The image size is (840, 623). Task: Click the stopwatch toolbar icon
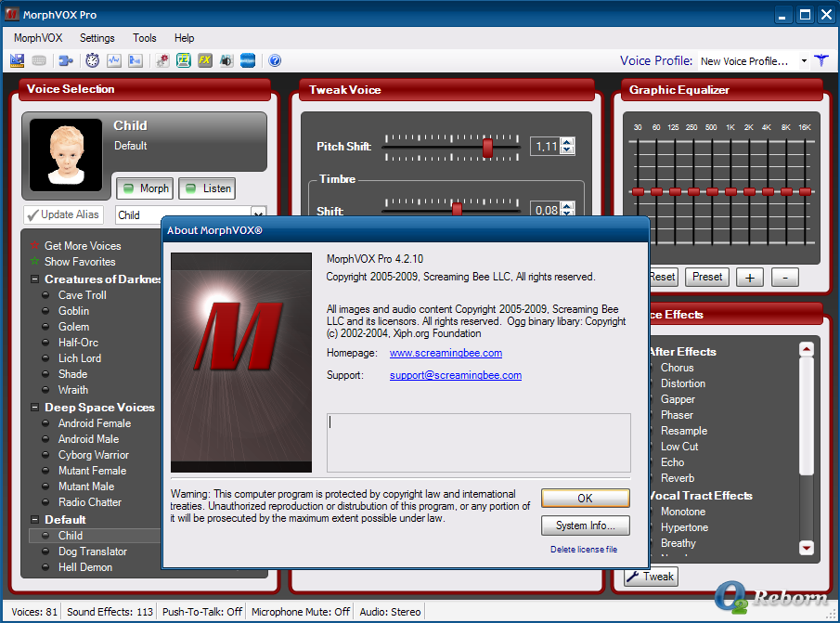click(93, 60)
